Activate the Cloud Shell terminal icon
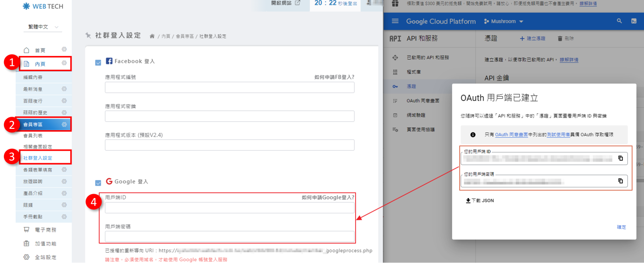Image resolution: width=644 pixels, height=263 pixels. coord(634,21)
